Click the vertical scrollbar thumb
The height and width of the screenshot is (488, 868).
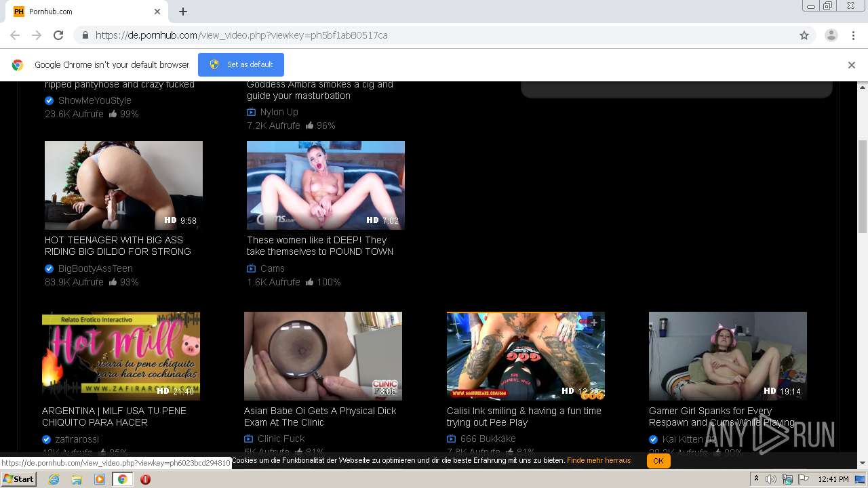click(x=863, y=188)
